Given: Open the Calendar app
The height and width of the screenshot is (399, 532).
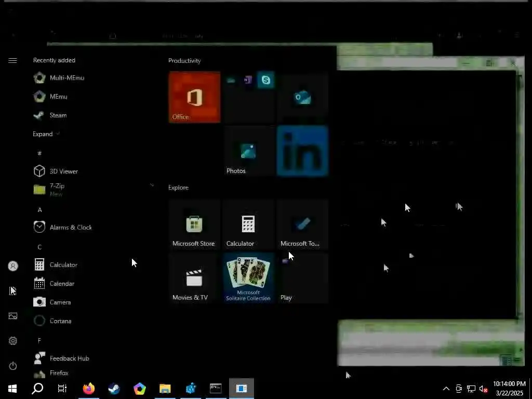Looking at the screenshot, I should pyautogui.click(x=94, y=284).
